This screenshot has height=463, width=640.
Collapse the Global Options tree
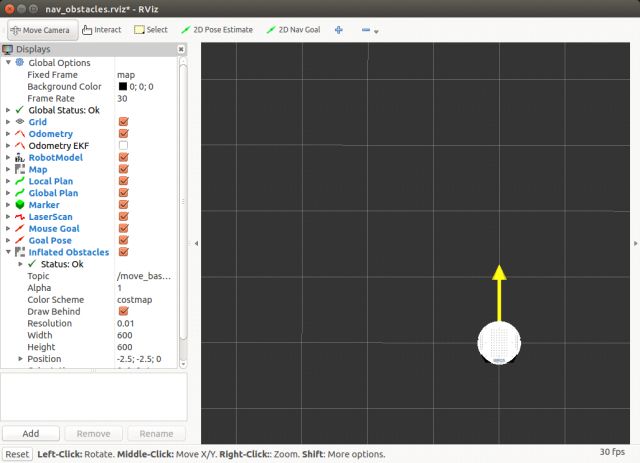point(9,63)
